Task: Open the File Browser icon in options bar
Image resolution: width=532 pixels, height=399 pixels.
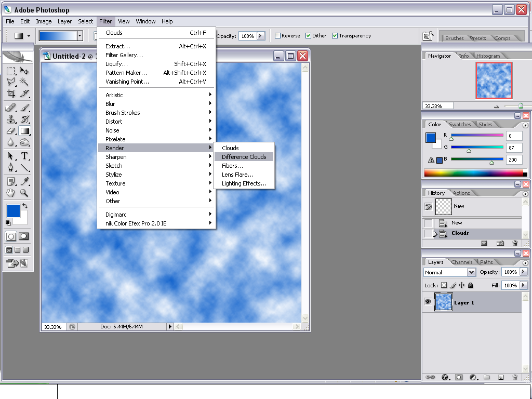Action: 428,36
